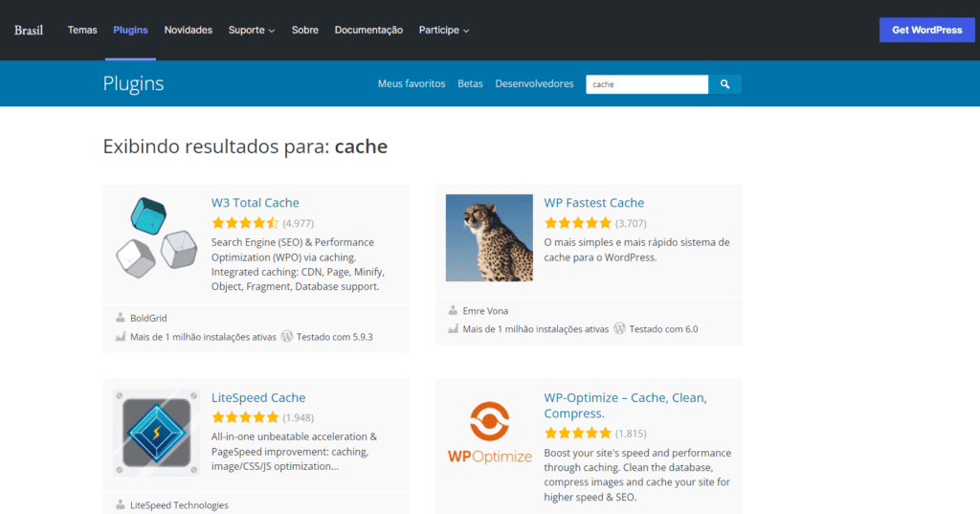Click W3 Total Cache description text
This screenshot has height=514, width=980.
[x=299, y=264]
